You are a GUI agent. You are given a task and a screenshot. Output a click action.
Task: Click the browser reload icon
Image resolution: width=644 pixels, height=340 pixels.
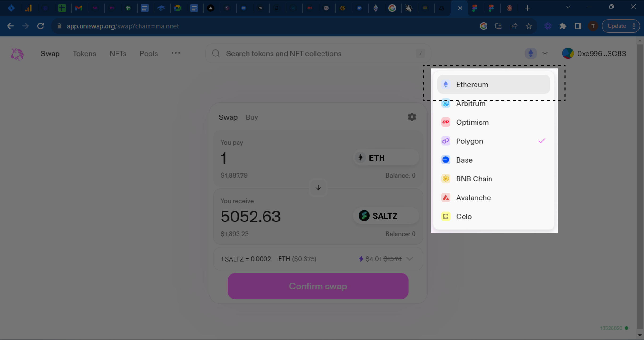click(41, 26)
